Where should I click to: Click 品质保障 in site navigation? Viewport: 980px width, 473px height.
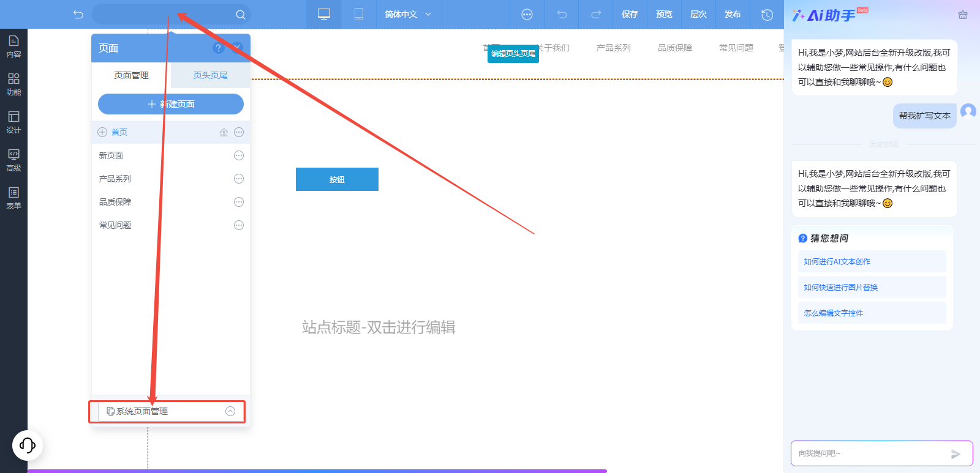(x=675, y=48)
